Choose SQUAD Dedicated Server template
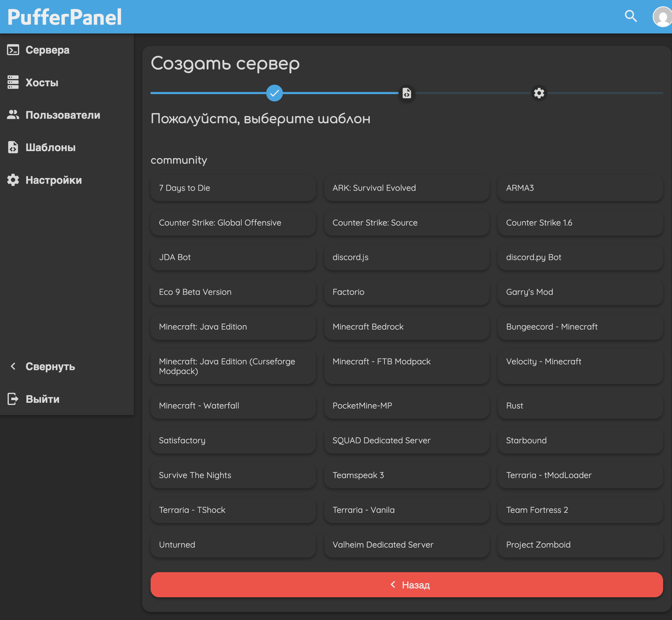672x620 pixels. coord(407,440)
